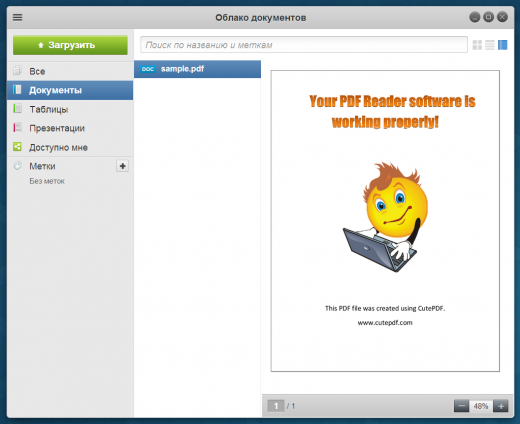This screenshot has height=424, width=520.
Task: Open the Презентации category
Action: (70, 128)
